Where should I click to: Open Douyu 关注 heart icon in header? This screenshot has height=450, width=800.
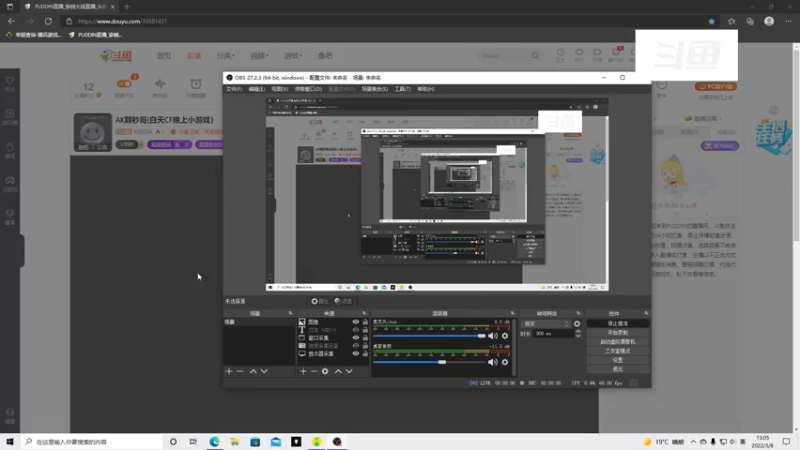click(x=579, y=53)
